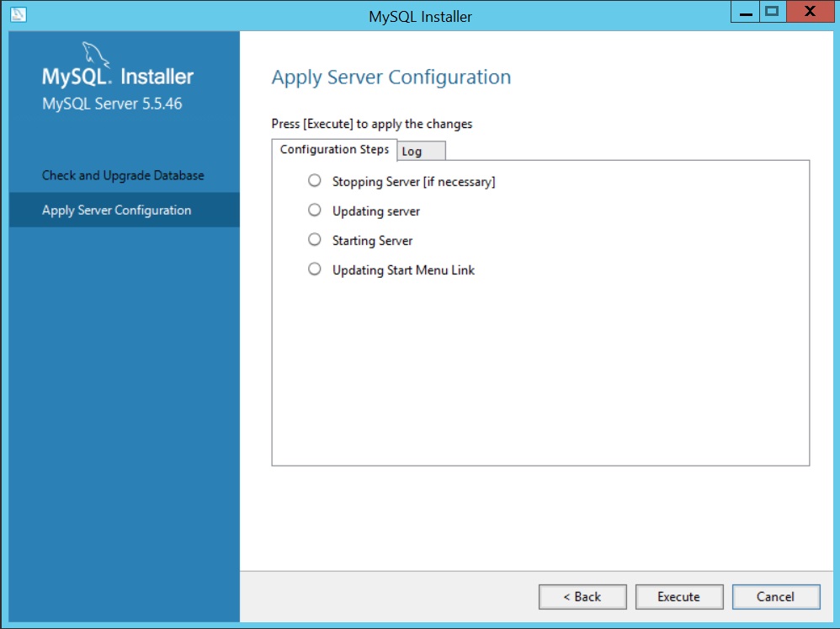Viewport: 840px width, 629px height.
Task: Cancel the server configuration
Action: 775,596
